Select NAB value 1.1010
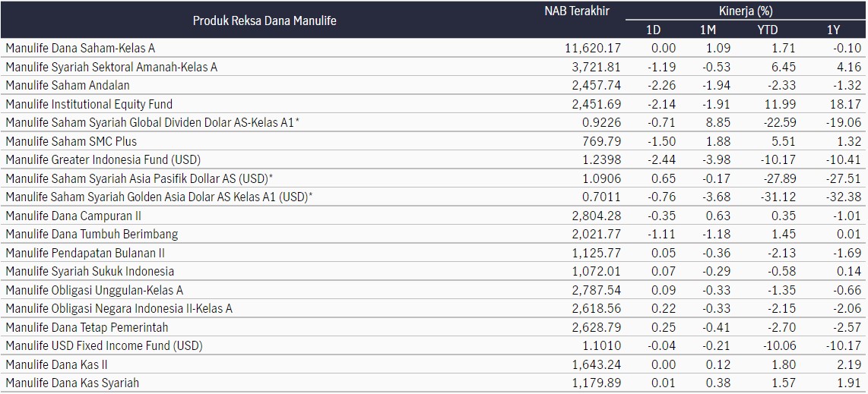 [602, 346]
